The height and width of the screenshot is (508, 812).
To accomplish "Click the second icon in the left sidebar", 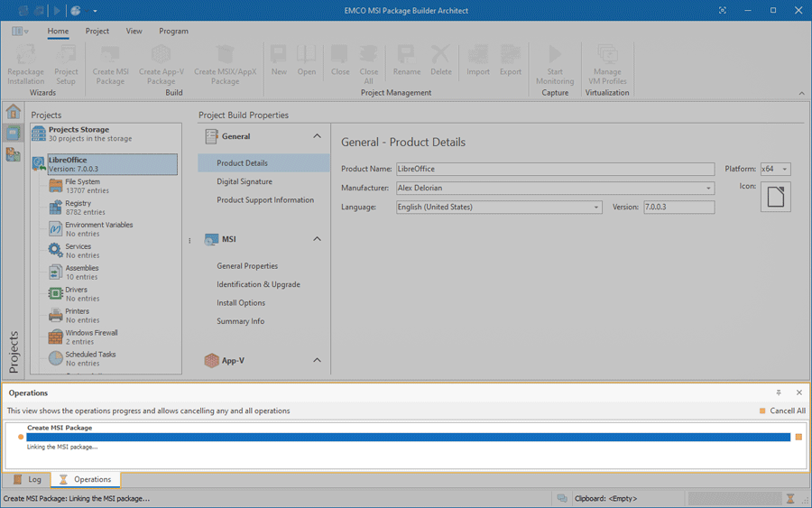I will point(13,133).
